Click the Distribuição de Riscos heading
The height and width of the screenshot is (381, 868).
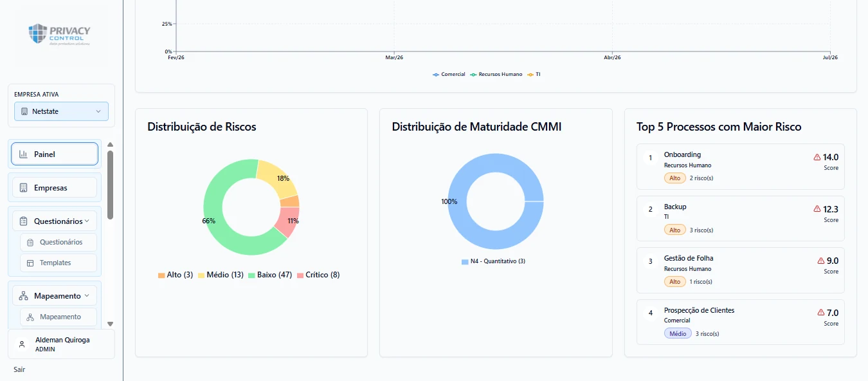202,127
